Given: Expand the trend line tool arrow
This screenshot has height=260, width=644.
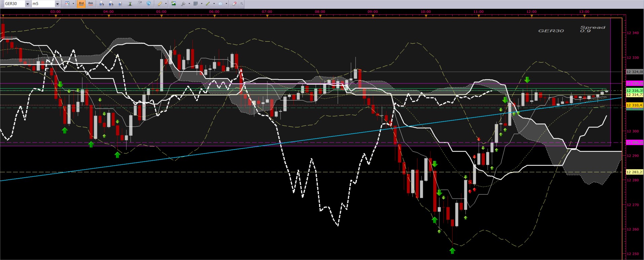Looking at the screenshot, I should point(214,4).
